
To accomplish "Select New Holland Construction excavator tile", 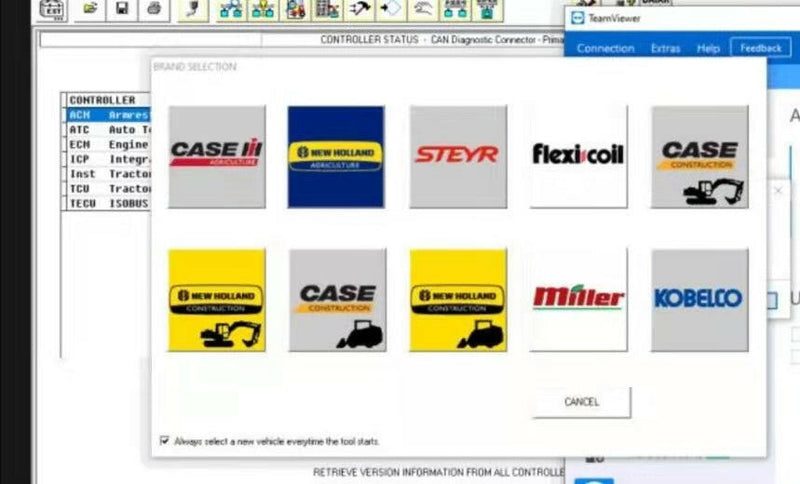I will 217,300.
